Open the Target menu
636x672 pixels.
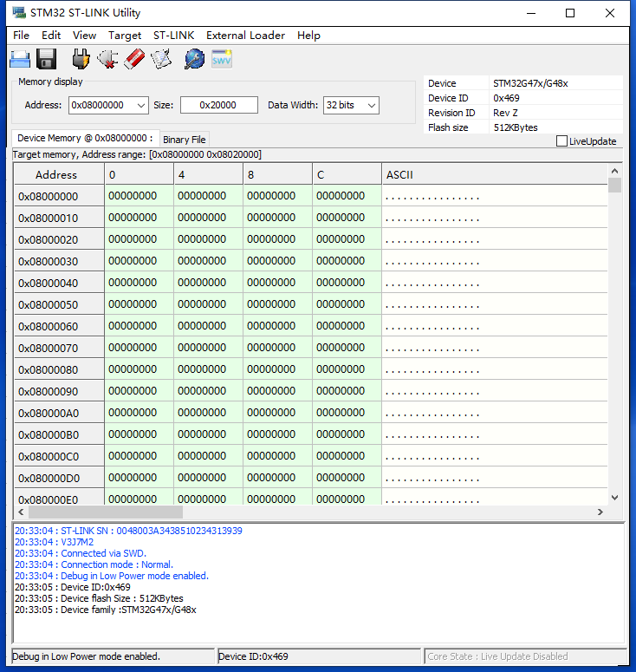tap(125, 36)
